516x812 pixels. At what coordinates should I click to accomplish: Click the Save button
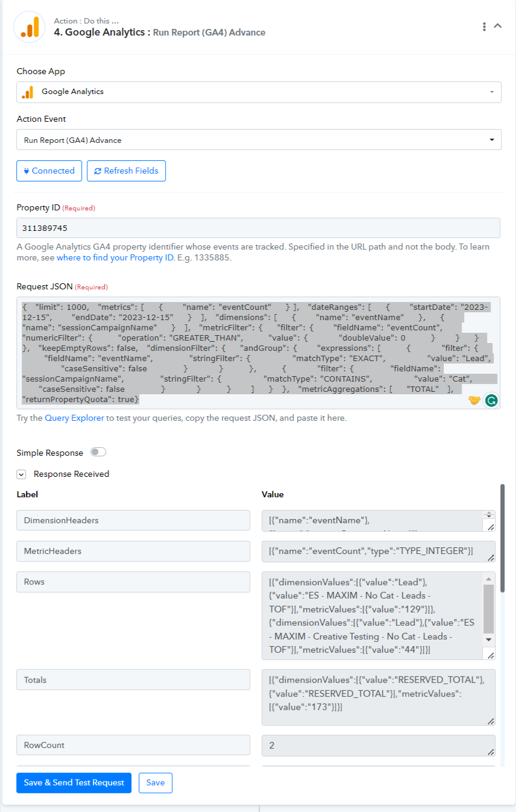(156, 782)
